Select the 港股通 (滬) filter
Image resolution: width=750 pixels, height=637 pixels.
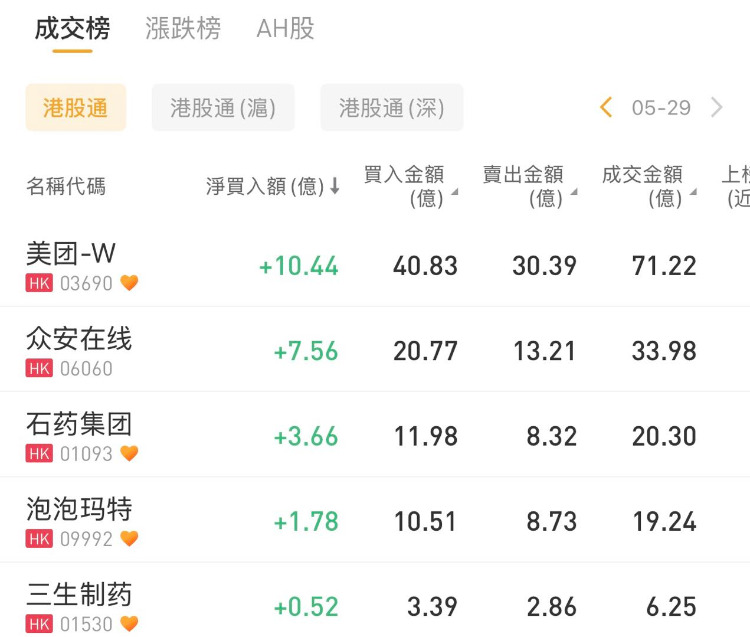click(x=223, y=108)
